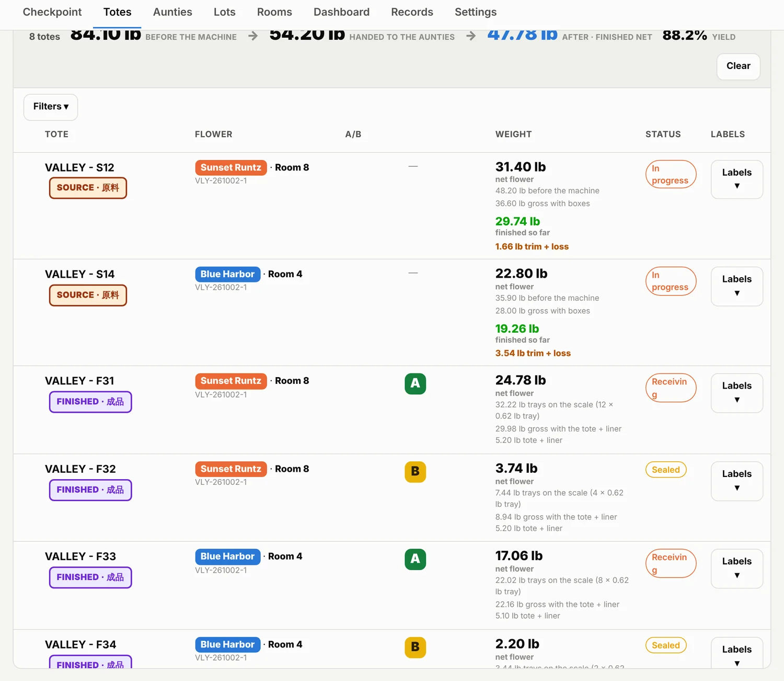Image resolution: width=784 pixels, height=681 pixels.
Task: Click 17.06 lb net flower weight
Action: coord(519,555)
